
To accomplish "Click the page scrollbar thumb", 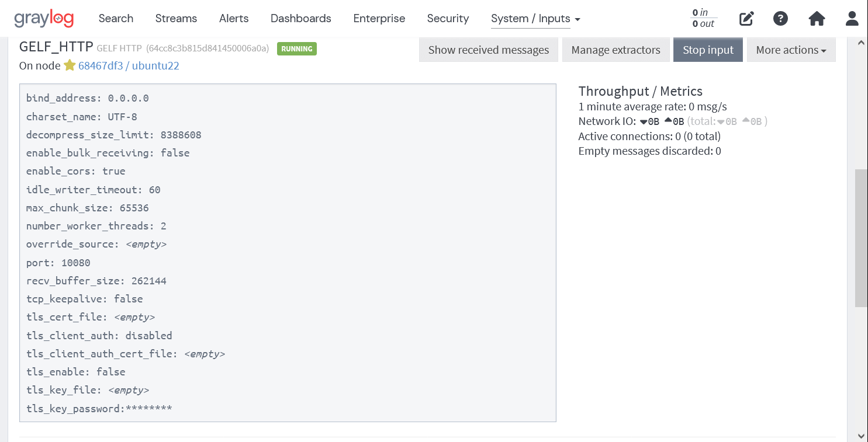I will 861,238.
